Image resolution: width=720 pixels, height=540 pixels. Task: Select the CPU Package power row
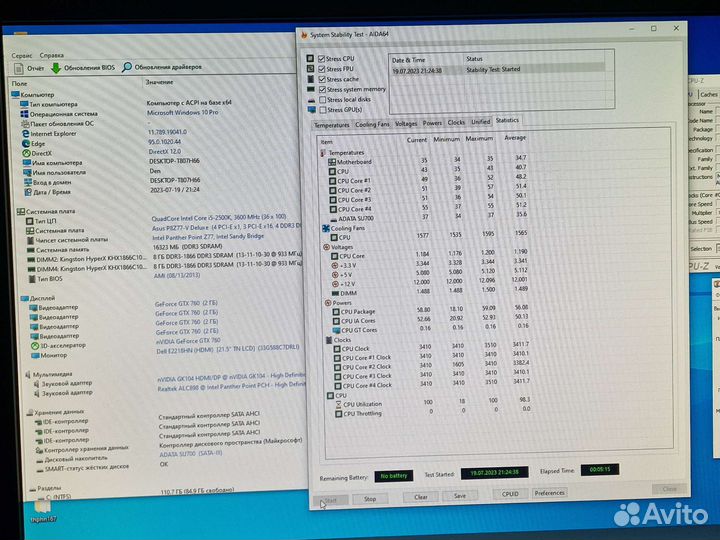tap(431, 310)
